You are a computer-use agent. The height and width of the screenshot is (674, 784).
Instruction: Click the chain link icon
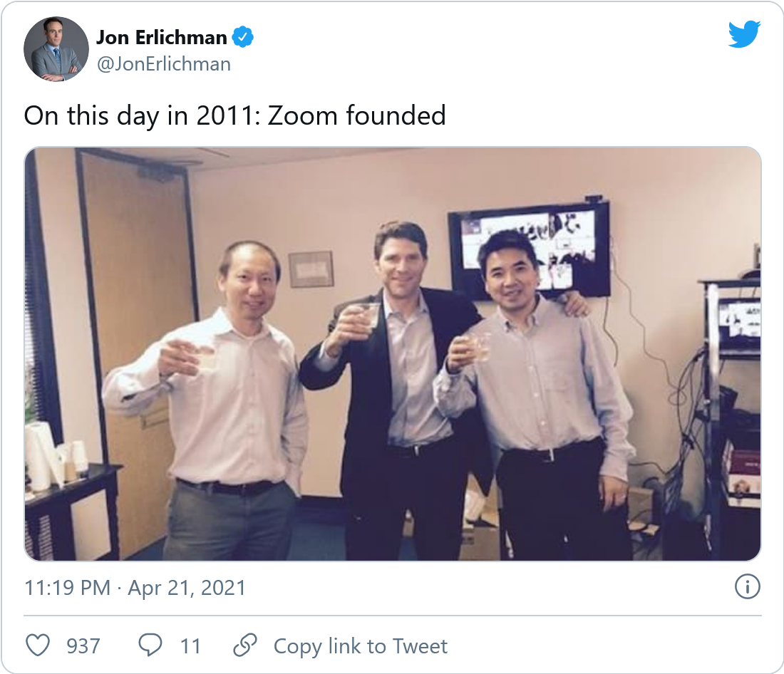[245, 646]
